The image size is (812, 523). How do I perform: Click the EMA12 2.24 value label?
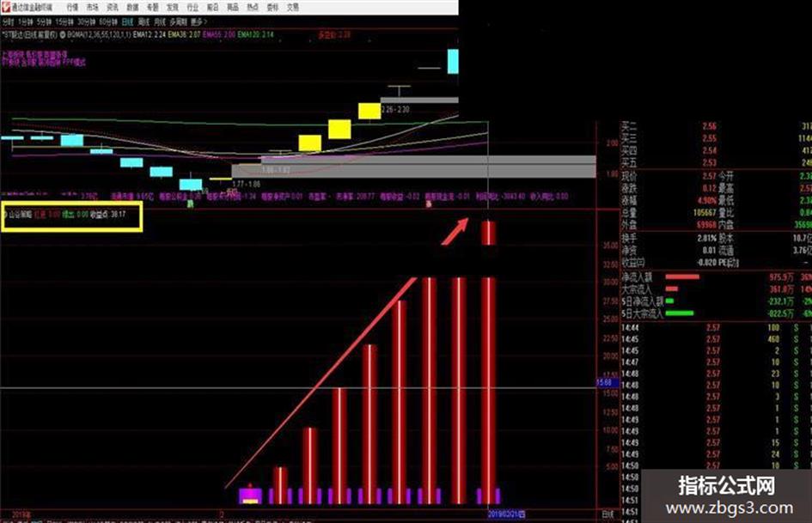(x=150, y=34)
